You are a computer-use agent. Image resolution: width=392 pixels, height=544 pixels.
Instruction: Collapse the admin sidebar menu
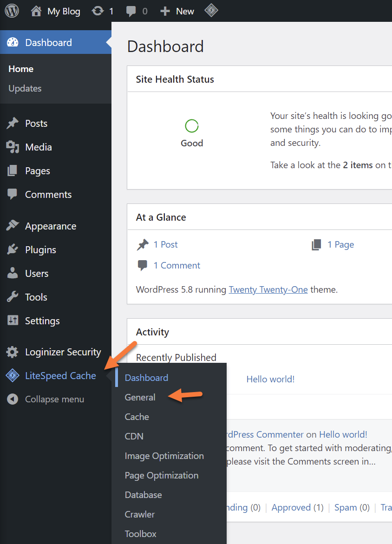46,399
